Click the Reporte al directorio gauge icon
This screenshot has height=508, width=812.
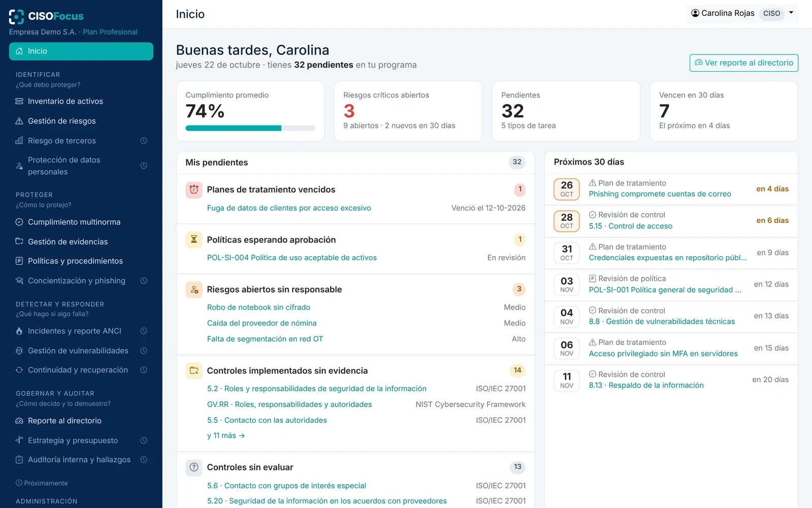pyautogui.click(x=19, y=421)
